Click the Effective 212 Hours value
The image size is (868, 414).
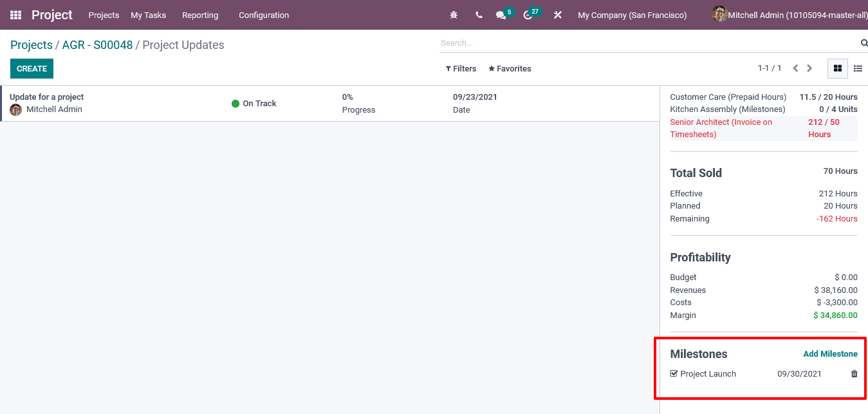pyautogui.click(x=838, y=194)
